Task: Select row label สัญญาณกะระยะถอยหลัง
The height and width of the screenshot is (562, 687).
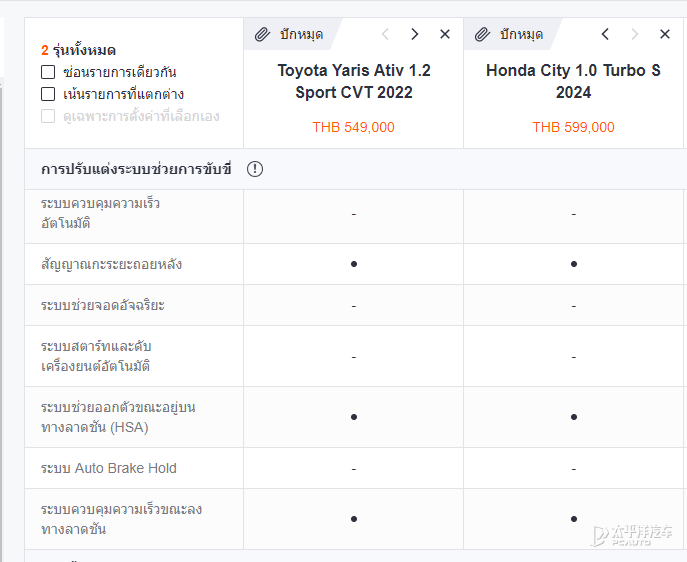Action: [111, 264]
